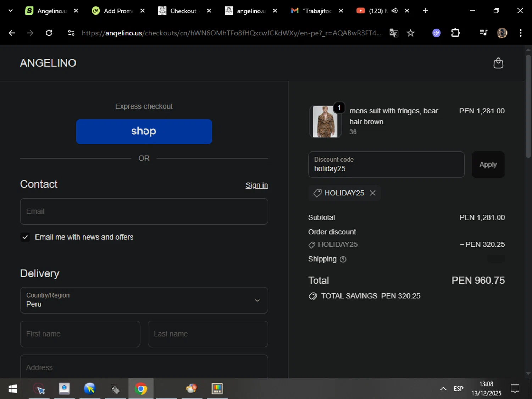Click the red cursor app taskbar icon
This screenshot has width=532, height=399.
coord(39,389)
